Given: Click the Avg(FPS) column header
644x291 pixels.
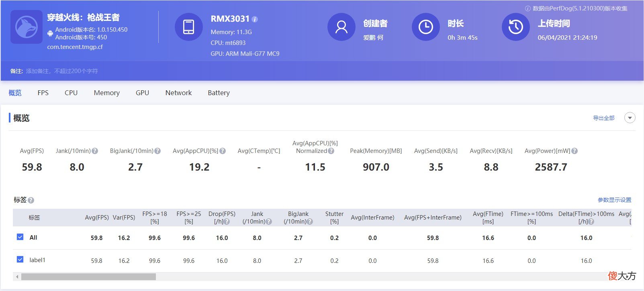Looking at the screenshot, I should click(x=97, y=218).
